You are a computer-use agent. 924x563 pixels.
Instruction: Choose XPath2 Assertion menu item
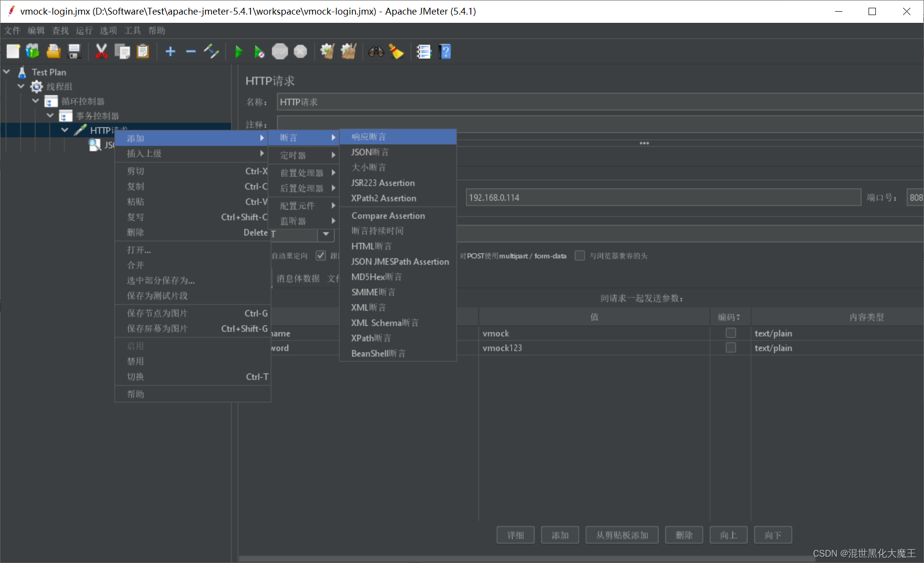(x=398, y=198)
